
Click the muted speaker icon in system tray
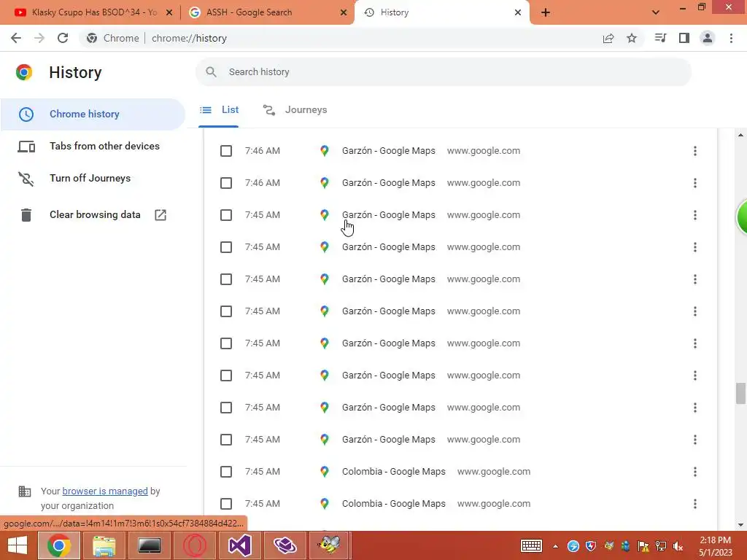pyautogui.click(x=678, y=546)
